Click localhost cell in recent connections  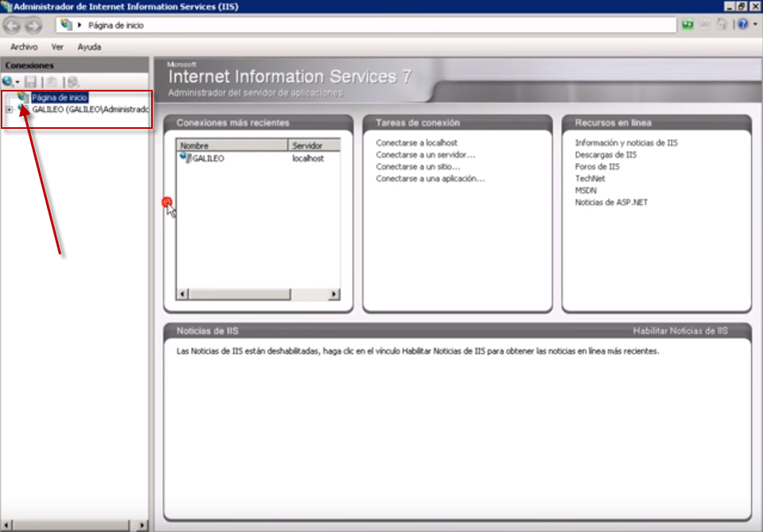(308, 158)
